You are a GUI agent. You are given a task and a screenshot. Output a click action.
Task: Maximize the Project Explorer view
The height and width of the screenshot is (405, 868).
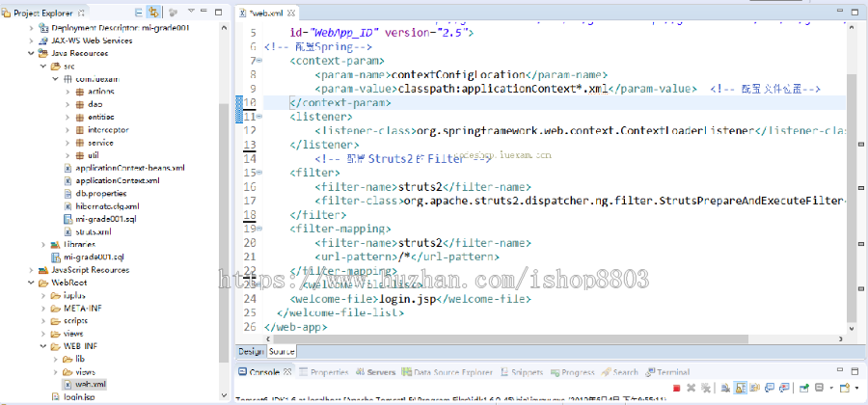point(218,11)
